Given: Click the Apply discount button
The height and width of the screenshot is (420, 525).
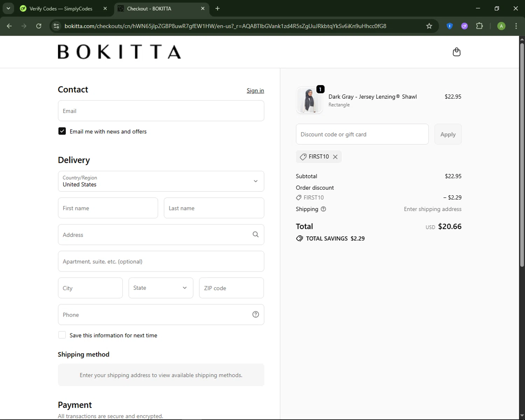Looking at the screenshot, I should [x=448, y=134].
